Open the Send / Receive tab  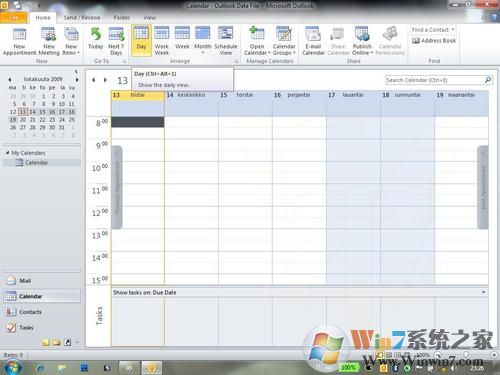point(82,17)
